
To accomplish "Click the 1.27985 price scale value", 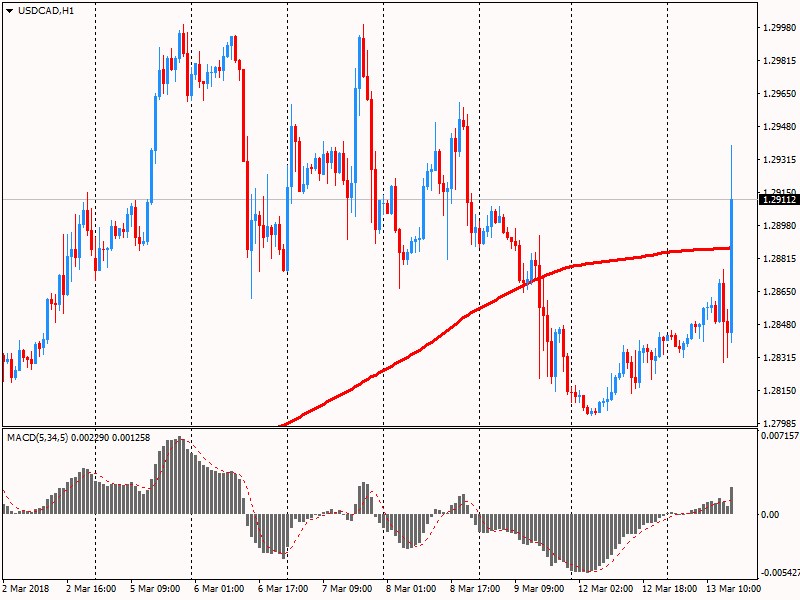I will pos(779,423).
